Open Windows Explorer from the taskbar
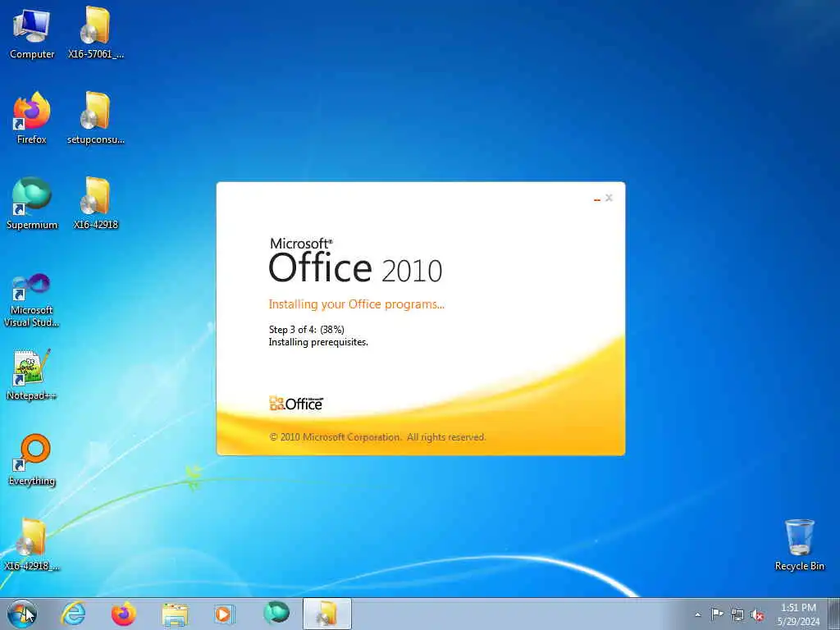Screen dimensions: 840x630 coord(175,614)
